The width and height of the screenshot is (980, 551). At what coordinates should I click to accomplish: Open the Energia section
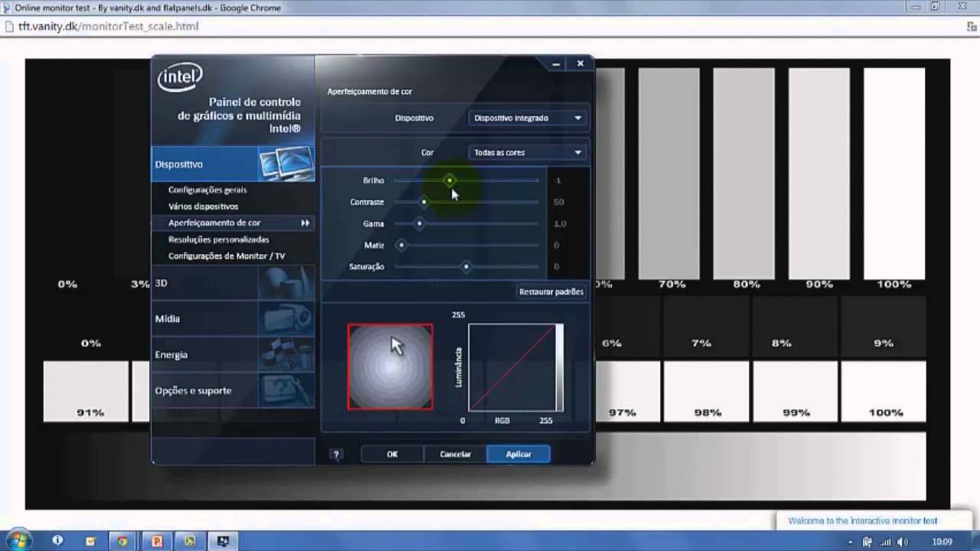(x=233, y=354)
